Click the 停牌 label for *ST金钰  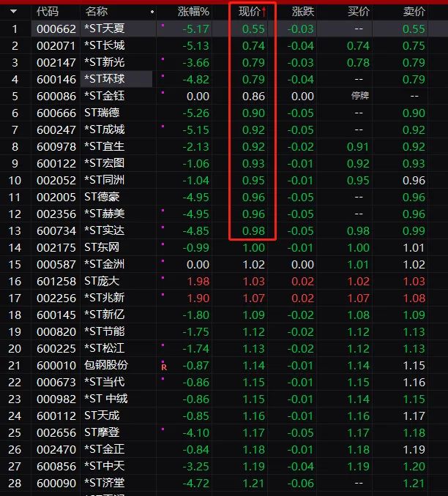point(358,96)
